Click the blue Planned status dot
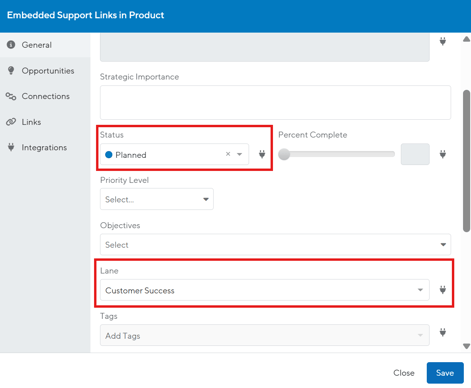The image size is (471, 388). coord(109,155)
